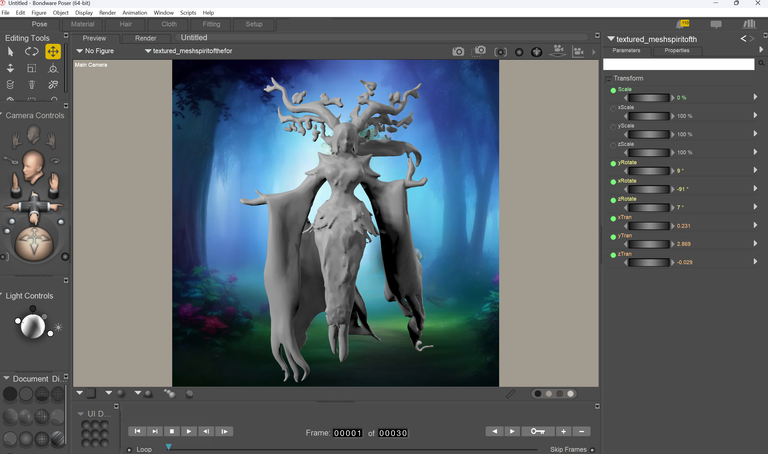Toggle the green dot next to yRotate

pyautogui.click(x=613, y=164)
